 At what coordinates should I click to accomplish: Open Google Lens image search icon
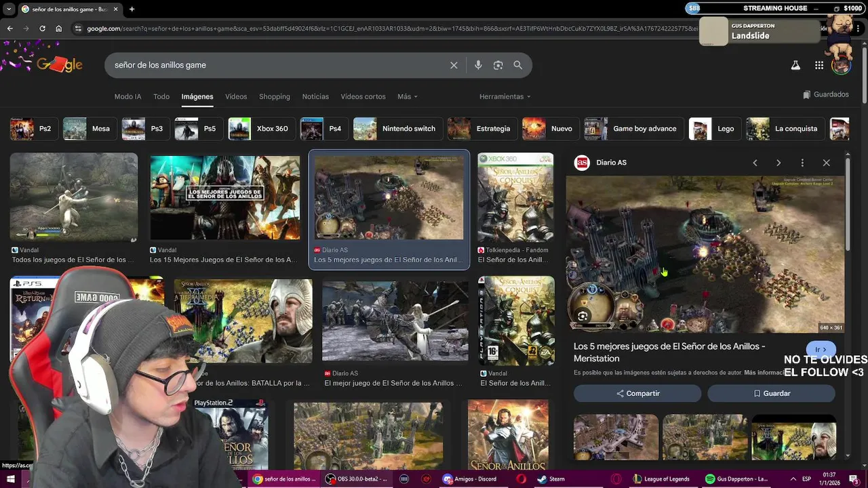(498, 65)
